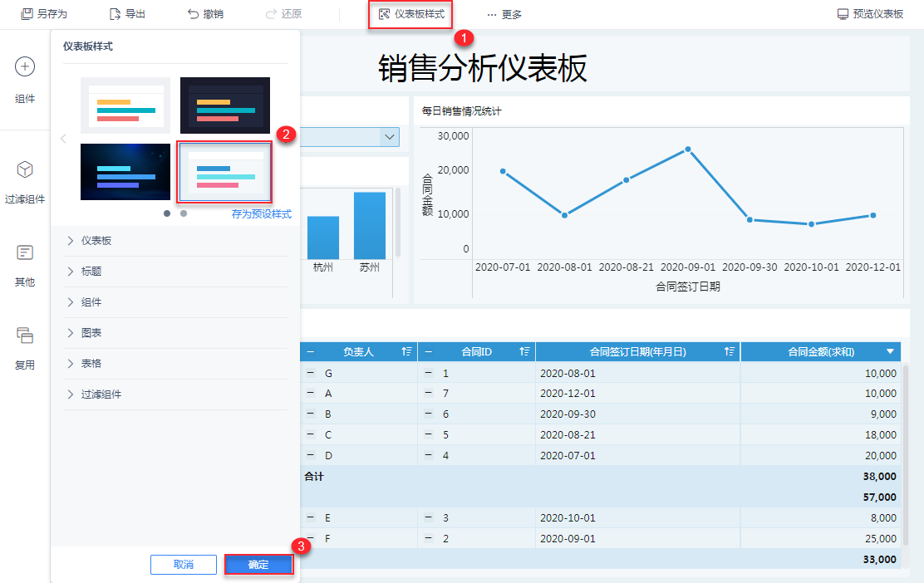
Task: Click the bar chart vertical scrollbar
Action: tap(398, 222)
